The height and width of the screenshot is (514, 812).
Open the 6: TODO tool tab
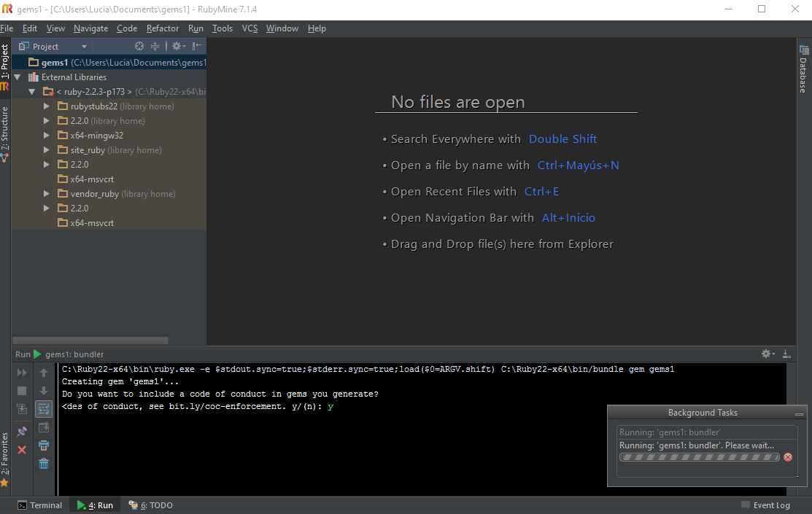pyautogui.click(x=151, y=505)
